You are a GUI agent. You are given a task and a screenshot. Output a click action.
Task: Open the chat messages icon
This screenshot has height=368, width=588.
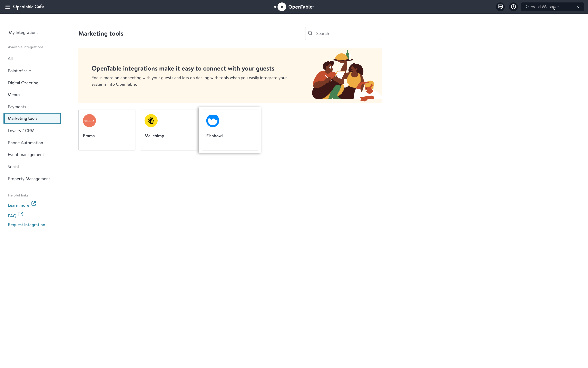500,7
